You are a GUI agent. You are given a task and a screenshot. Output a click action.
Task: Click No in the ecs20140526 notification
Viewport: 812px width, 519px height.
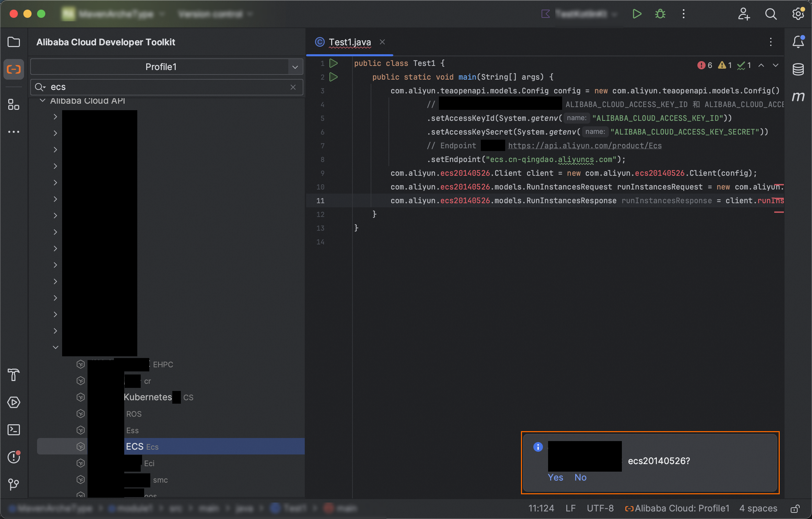[580, 477]
